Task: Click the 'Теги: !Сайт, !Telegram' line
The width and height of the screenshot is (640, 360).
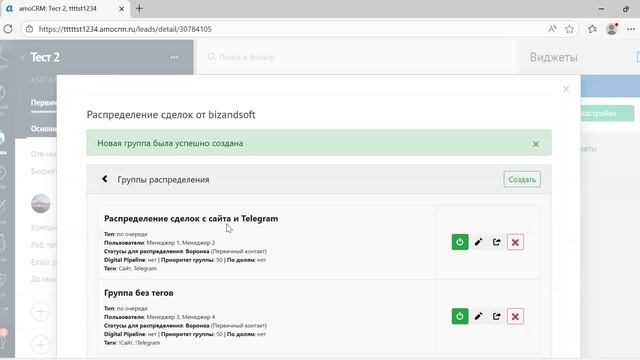Action: [132, 342]
